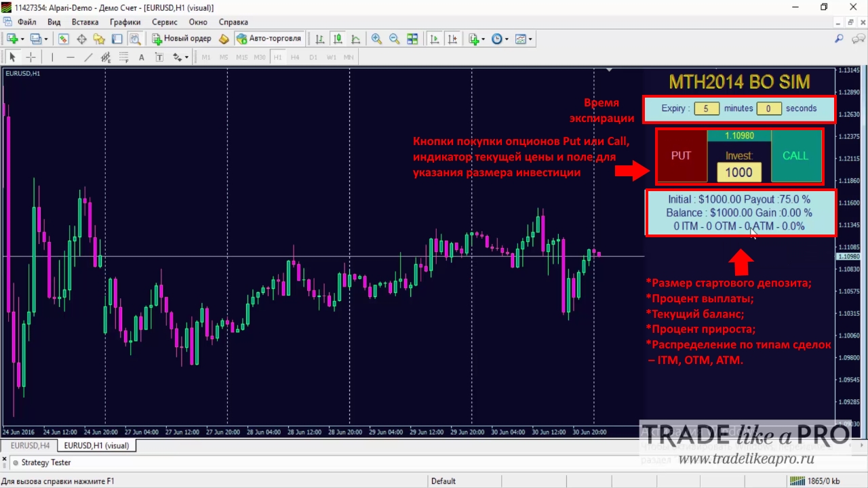Image resolution: width=868 pixels, height=488 pixels.
Task: Expand the New Chart dropdown arrow
Action: [x=22, y=39]
